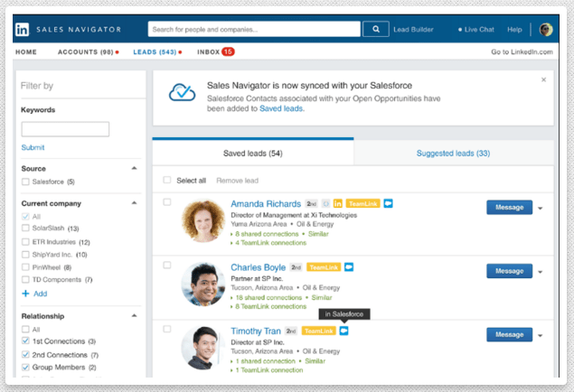Click Amanda Richards' LinkedIn premium badge
Viewport: 574px width, 392px height.
tap(337, 203)
